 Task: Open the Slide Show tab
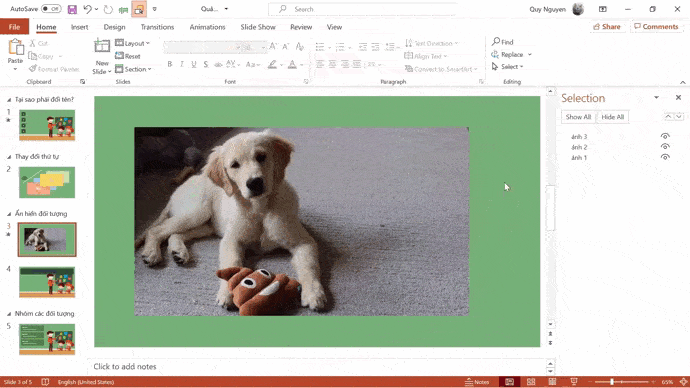(x=258, y=27)
